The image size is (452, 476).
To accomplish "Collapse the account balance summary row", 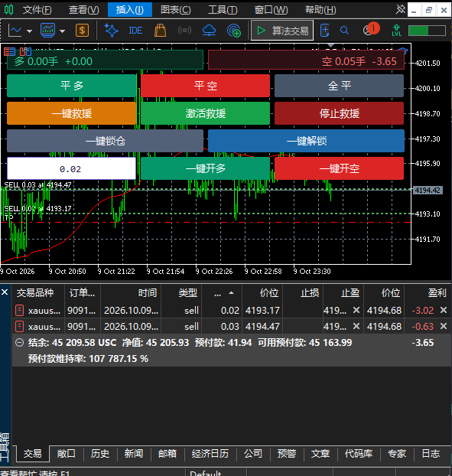I will (x=19, y=343).
